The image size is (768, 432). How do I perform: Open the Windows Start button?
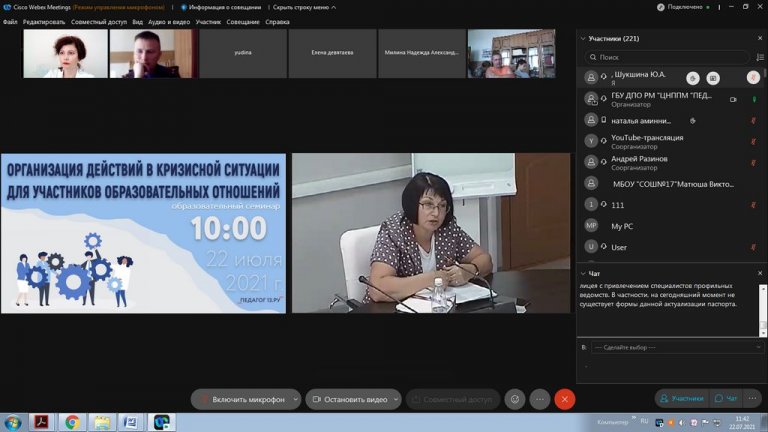[12, 422]
